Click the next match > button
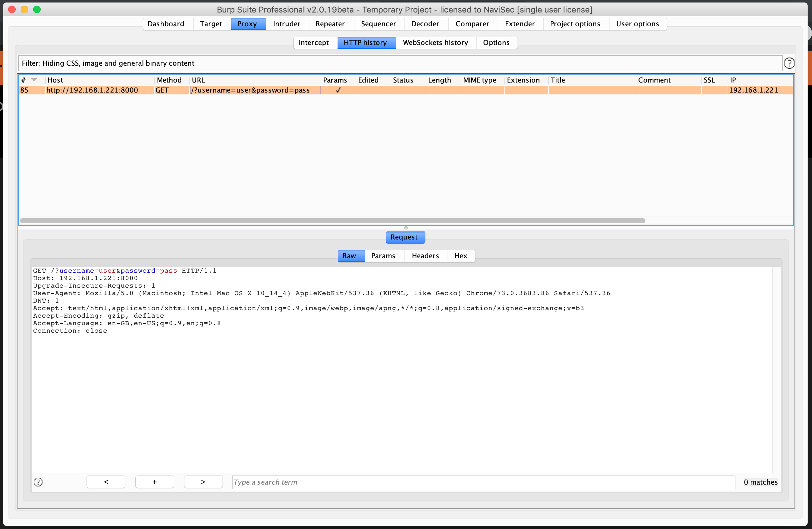 (x=203, y=482)
